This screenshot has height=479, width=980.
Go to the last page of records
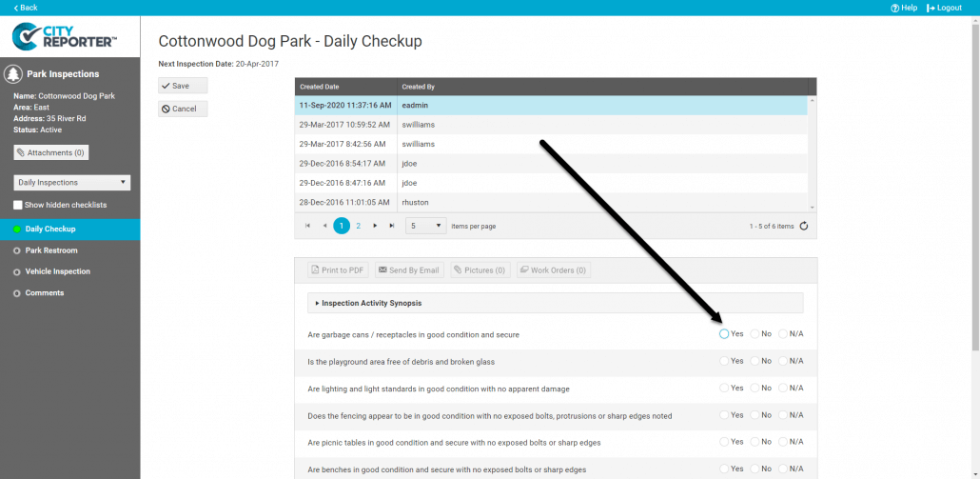tap(391, 226)
